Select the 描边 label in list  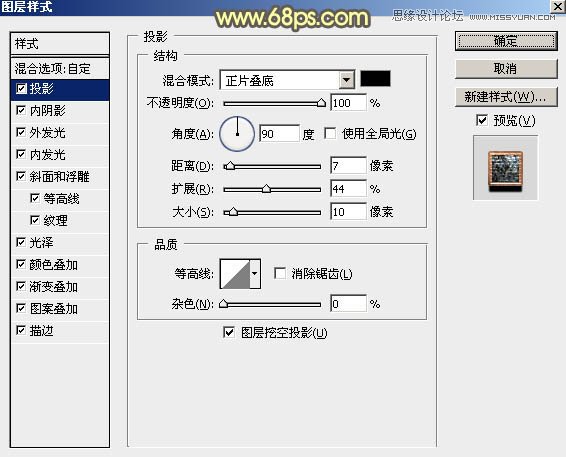42,331
